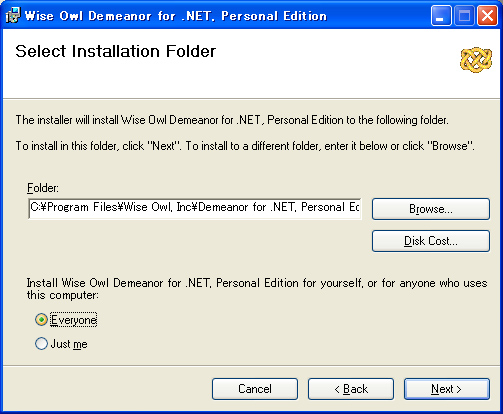Image resolution: width=503 pixels, height=414 pixels.
Task: Click the 'To install in this folder' instructions
Action: pyautogui.click(x=245, y=146)
